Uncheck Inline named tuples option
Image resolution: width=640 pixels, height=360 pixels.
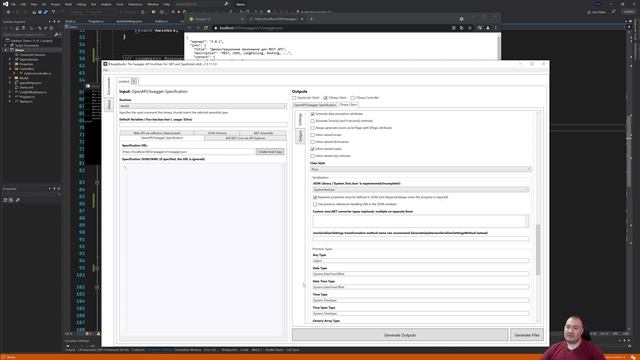(313, 149)
